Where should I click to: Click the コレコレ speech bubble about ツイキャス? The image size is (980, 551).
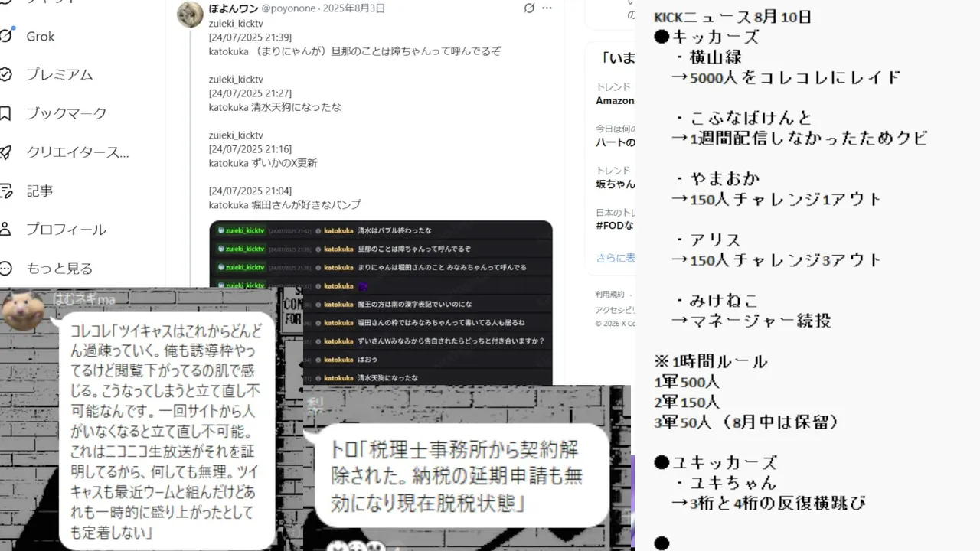(x=165, y=431)
